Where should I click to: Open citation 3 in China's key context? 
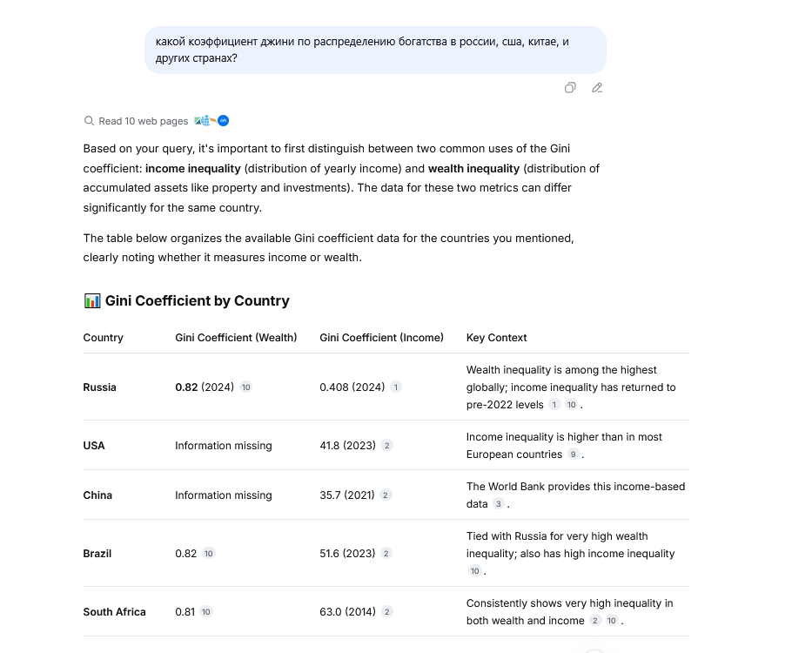point(499,504)
